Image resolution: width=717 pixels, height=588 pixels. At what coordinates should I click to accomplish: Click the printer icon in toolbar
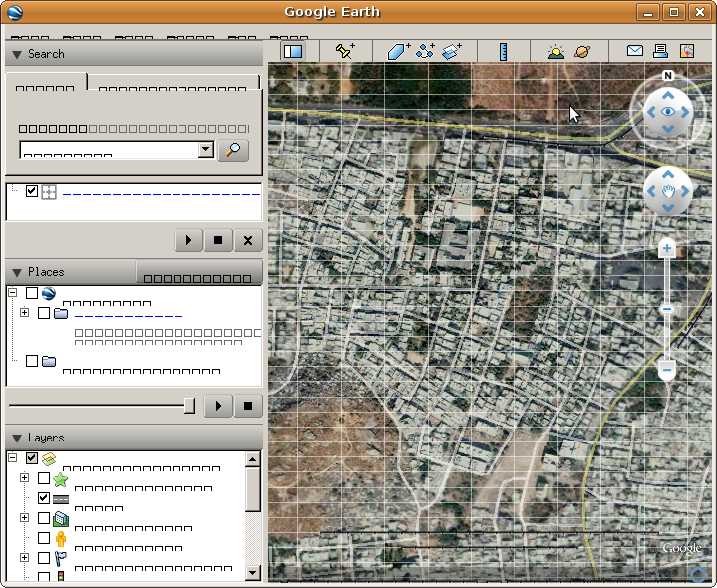point(660,52)
